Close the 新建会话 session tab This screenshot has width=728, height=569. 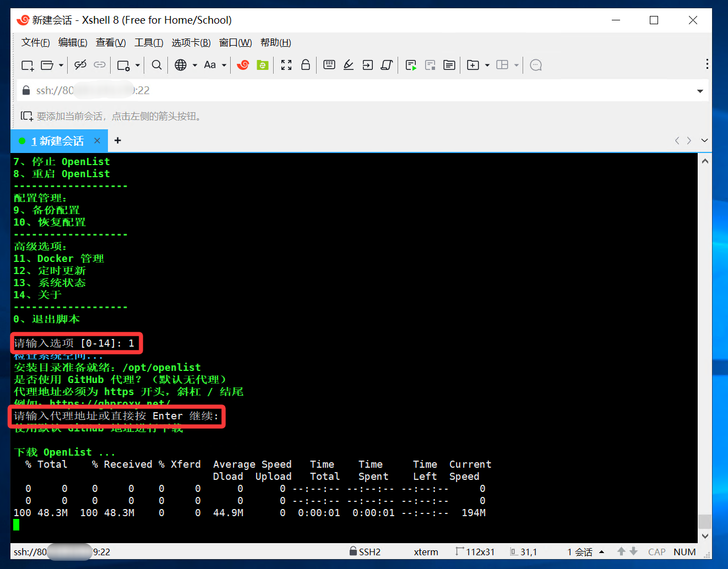point(97,141)
